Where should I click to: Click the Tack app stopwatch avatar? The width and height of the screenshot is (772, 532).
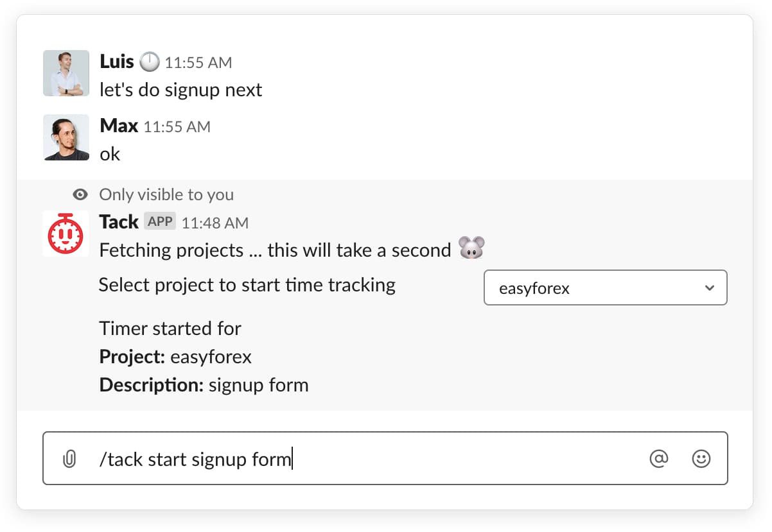(x=66, y=234)
